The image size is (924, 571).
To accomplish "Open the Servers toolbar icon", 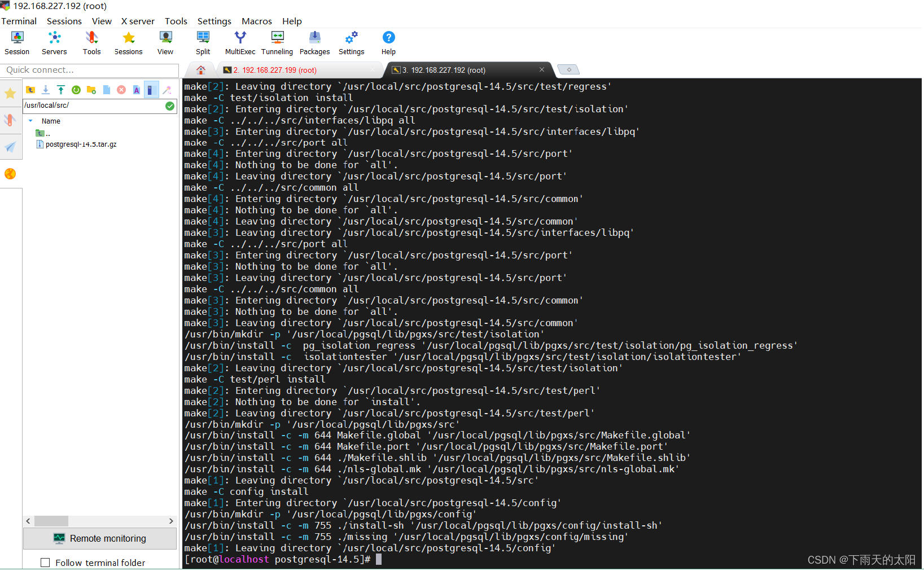I will (54, 43).
